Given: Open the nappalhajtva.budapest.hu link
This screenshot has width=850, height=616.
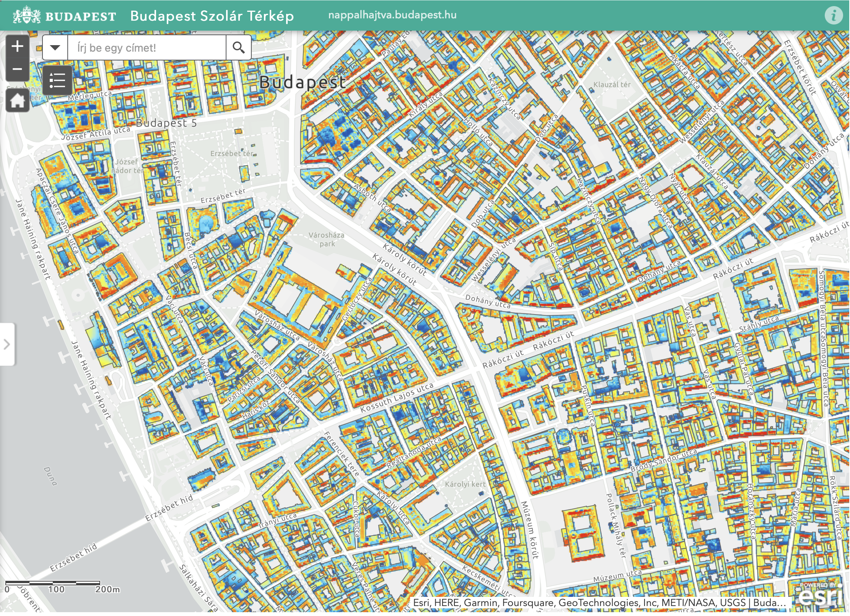Looking at the screenshot, I should click(x=392, y=15).
